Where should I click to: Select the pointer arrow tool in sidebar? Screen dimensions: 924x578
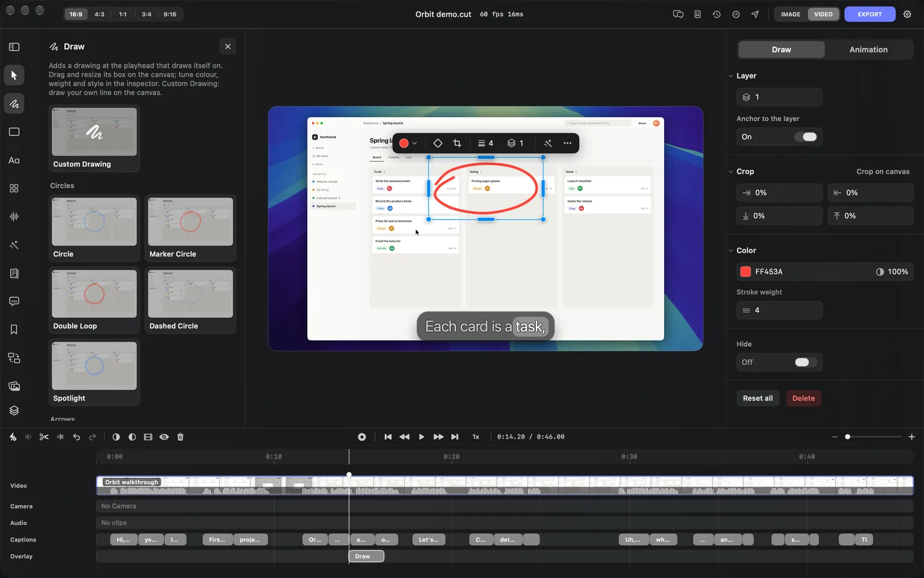pos(14,75)
